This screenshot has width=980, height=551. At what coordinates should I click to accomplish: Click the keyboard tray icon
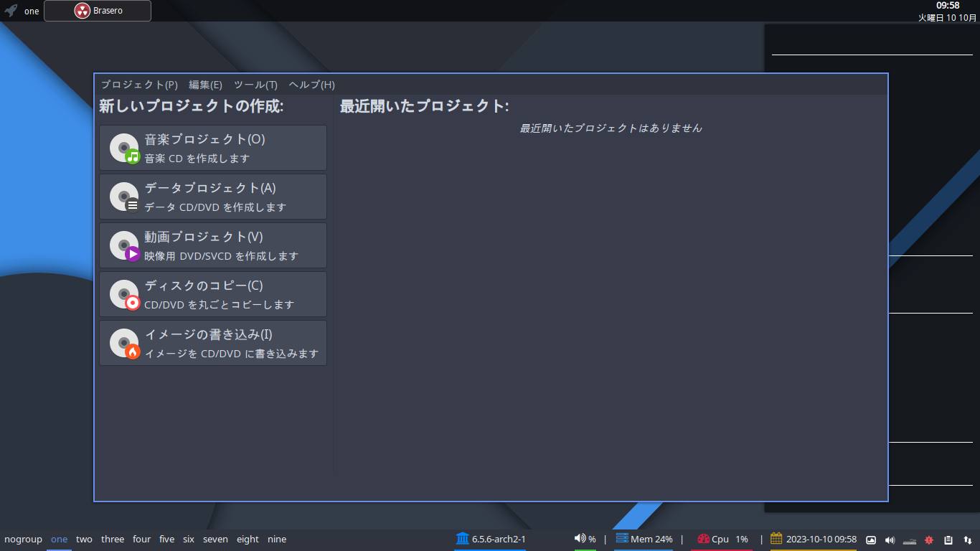(910, 540)
